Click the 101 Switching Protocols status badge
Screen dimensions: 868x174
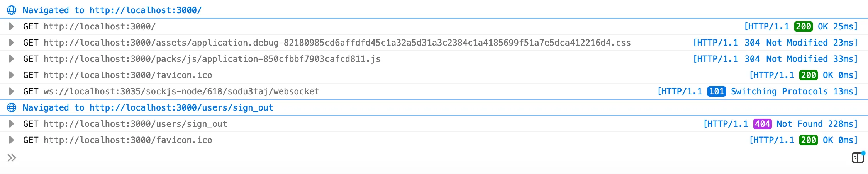717,91
